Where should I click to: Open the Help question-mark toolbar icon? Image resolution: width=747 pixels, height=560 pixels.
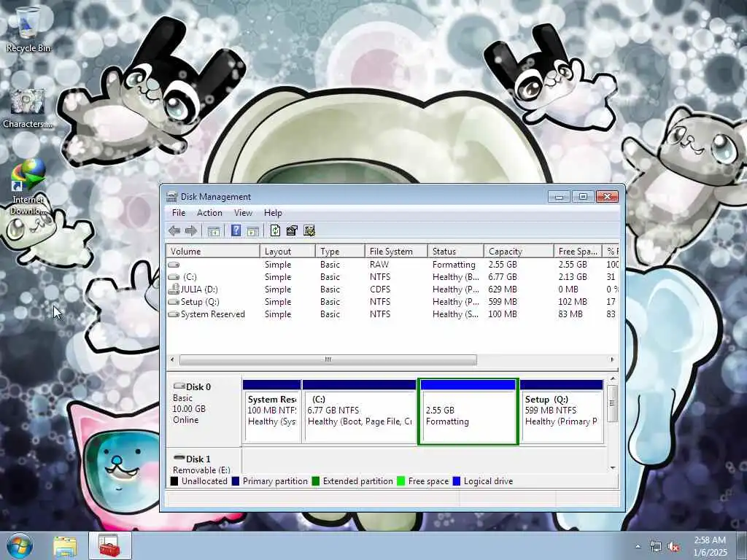pos(236,231)
